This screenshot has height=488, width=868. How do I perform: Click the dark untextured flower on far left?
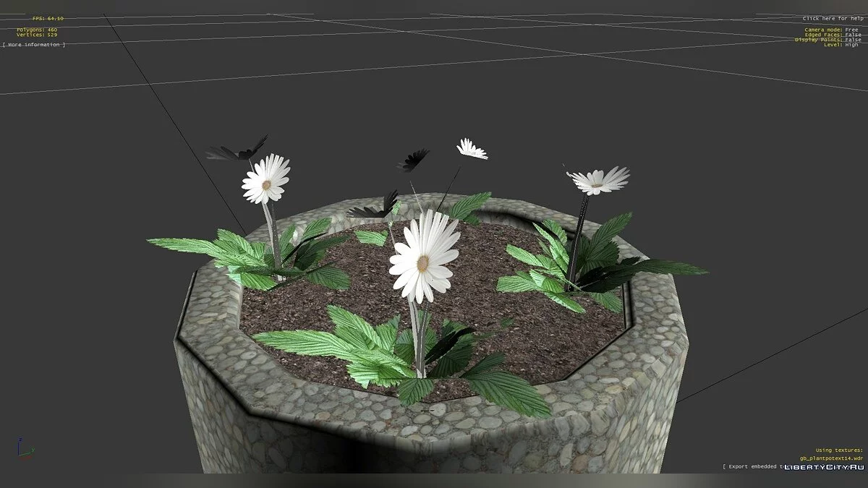(x=235, y=150)
